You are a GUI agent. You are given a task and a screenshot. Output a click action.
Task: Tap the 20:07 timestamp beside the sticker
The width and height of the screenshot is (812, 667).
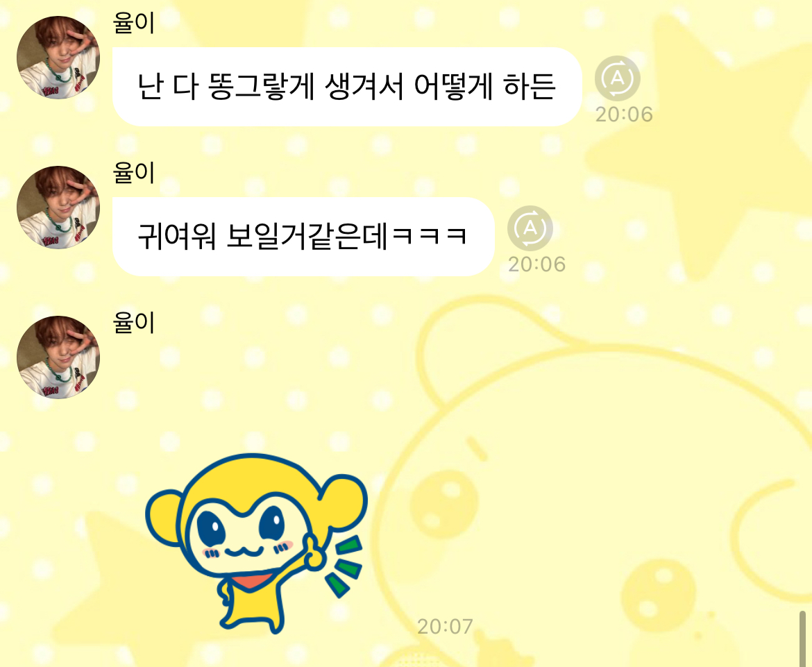click(x=446, y=627)
